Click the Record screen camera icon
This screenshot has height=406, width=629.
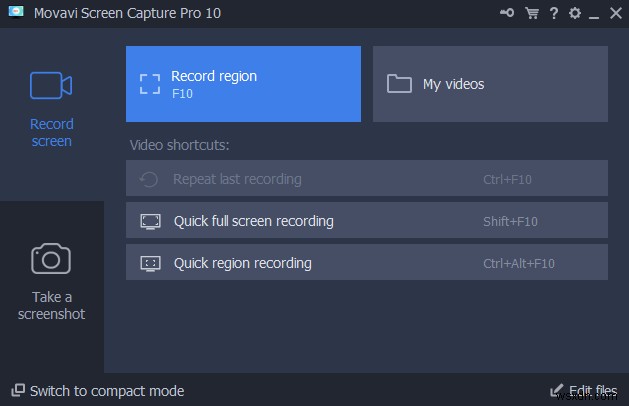coord(51,86)
